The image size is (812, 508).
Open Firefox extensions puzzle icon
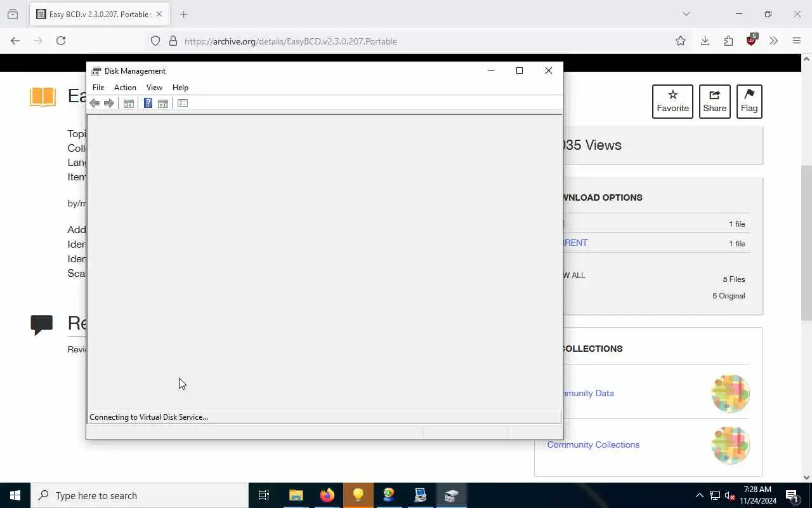click(728, 41)
